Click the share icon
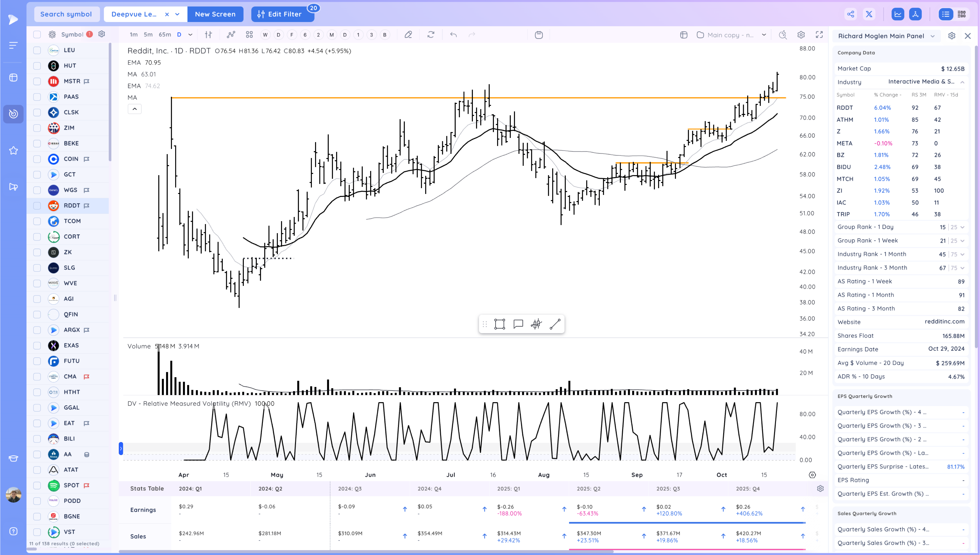Screen dimensions: 980x555 850,14
